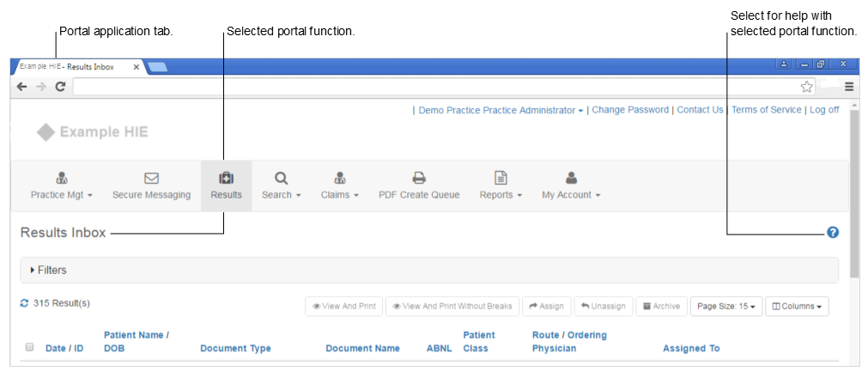The height and width of the screenshot is (384, 868).
Task: Open the Columns dropdown
Action: click(x=797, y=307)
